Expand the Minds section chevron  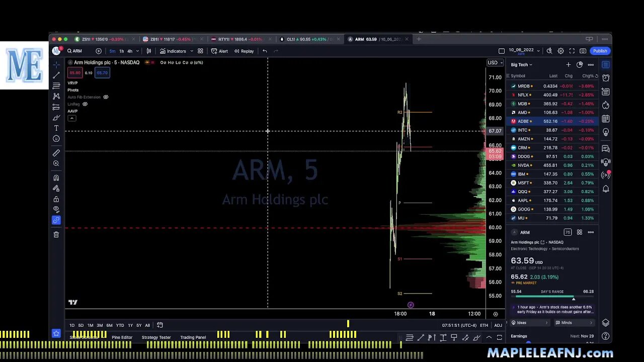tap(591, 323)
